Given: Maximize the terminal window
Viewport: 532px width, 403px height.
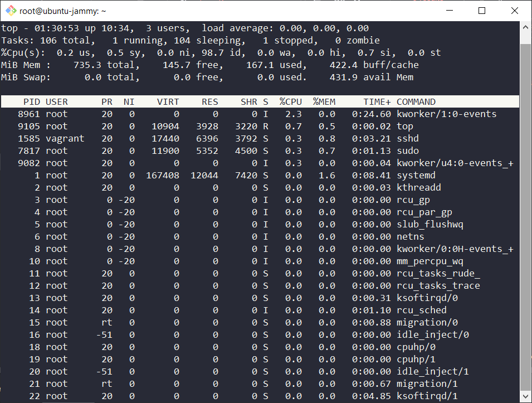Looking at the screenshot, I should 482,11.
